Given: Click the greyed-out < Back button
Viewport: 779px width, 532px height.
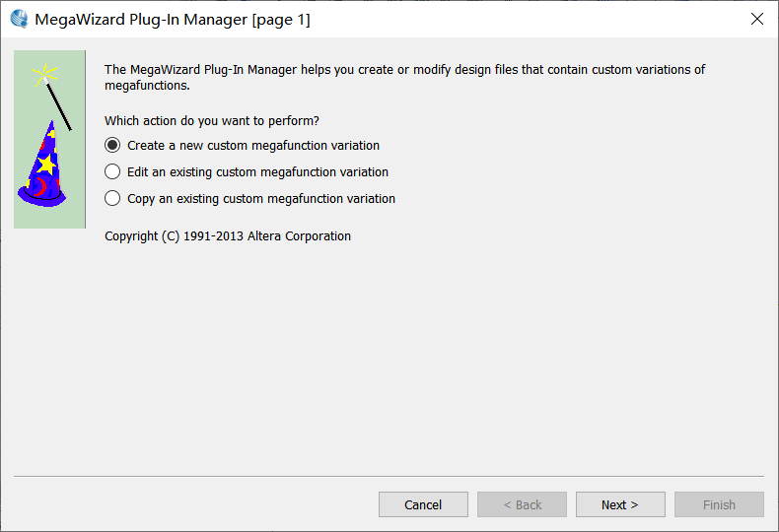Looking at the screenshot, I should coord(522,504).
